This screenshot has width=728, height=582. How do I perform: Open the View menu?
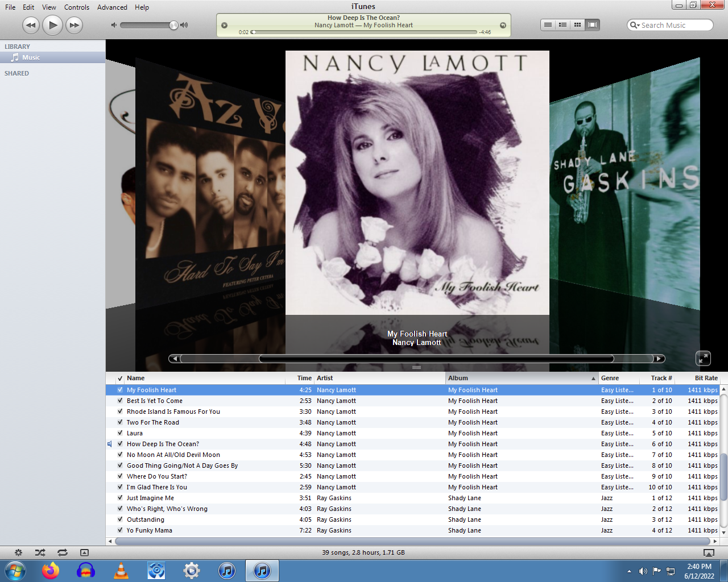(49, 7)
